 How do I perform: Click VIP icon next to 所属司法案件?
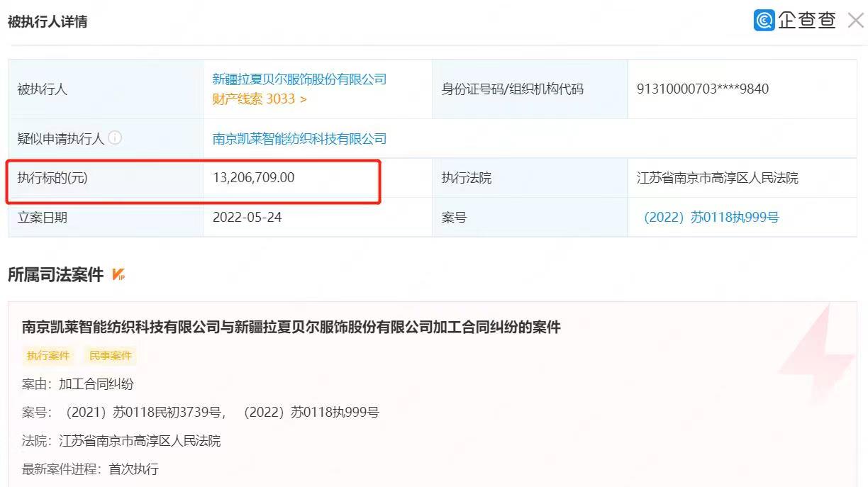[118, 275]
